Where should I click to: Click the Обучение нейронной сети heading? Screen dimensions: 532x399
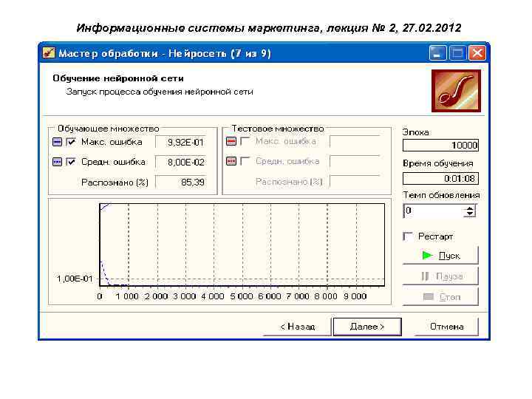pyautogui.click(x=118, y=78)
